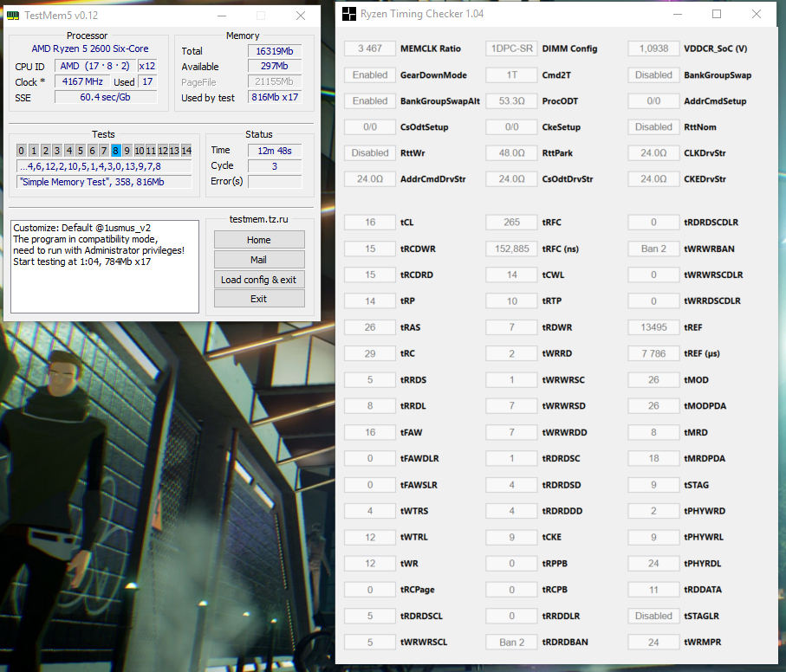The width and height of the screenshot is (786, 672).
Task: Maximize the Ryzen Timing Checker window
Action: [x=717, y=14]
